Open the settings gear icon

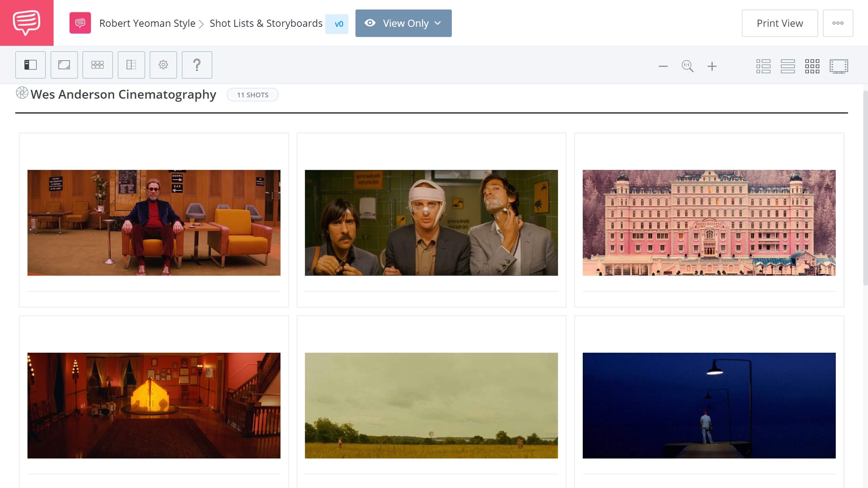[x=163, y=65]
